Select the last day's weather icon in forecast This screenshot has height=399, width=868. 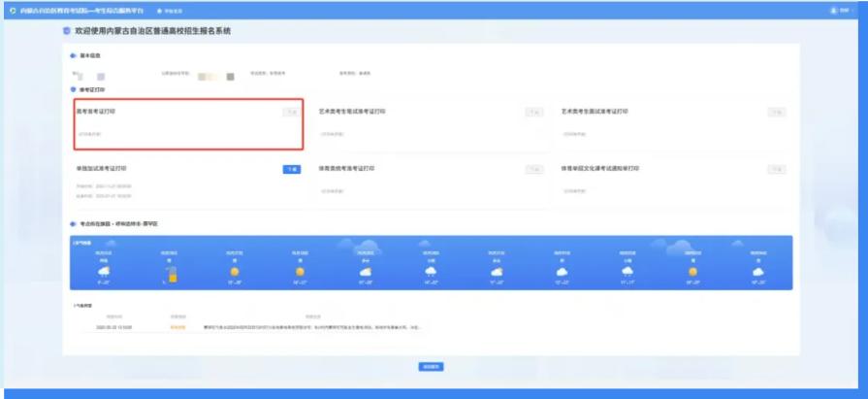point(756,272)
